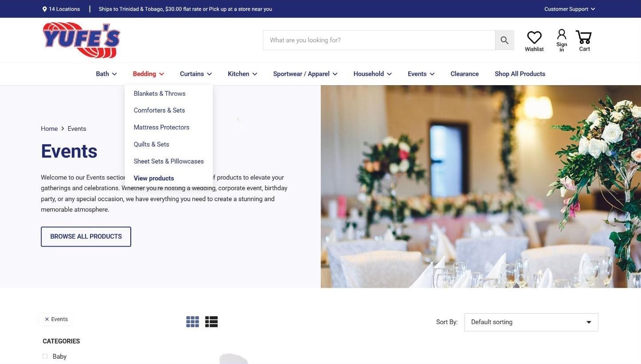641x364 pixels.
Task: Select Sheet Sets & Pillowcases item
Action: 168,161
